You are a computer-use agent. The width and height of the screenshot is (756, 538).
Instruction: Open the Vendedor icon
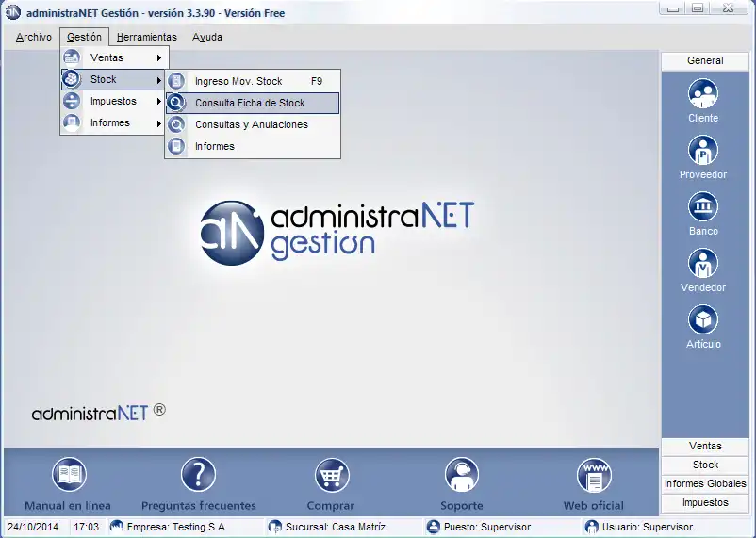coord(703,263)
